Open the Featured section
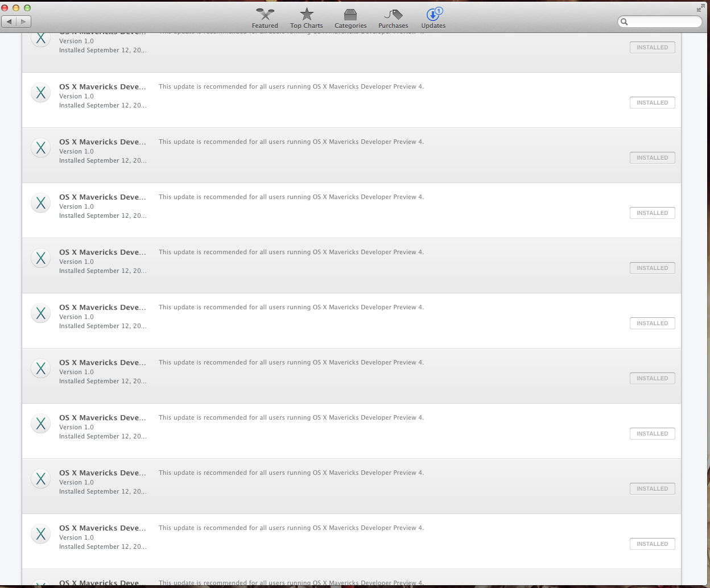The image size is (710, 588). (x=265, y=18)
